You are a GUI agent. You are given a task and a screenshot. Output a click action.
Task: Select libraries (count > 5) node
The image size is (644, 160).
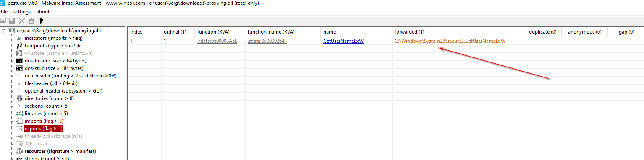[x=46, y=114]
